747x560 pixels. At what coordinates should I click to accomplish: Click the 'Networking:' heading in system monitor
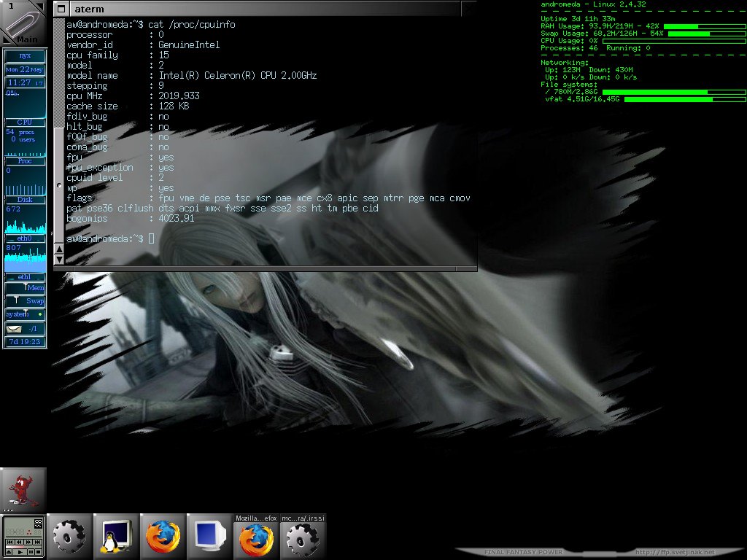click(x=565, y=63)
